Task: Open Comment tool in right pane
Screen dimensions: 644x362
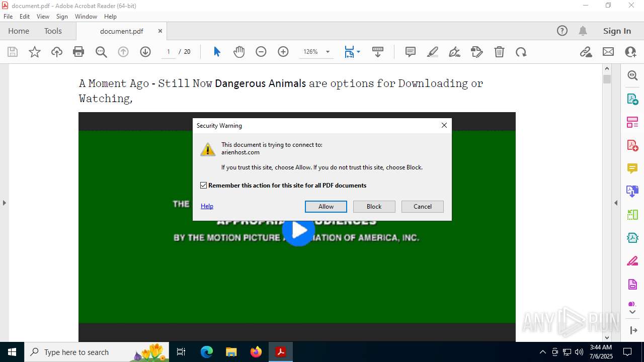Action: click(632, 168)
